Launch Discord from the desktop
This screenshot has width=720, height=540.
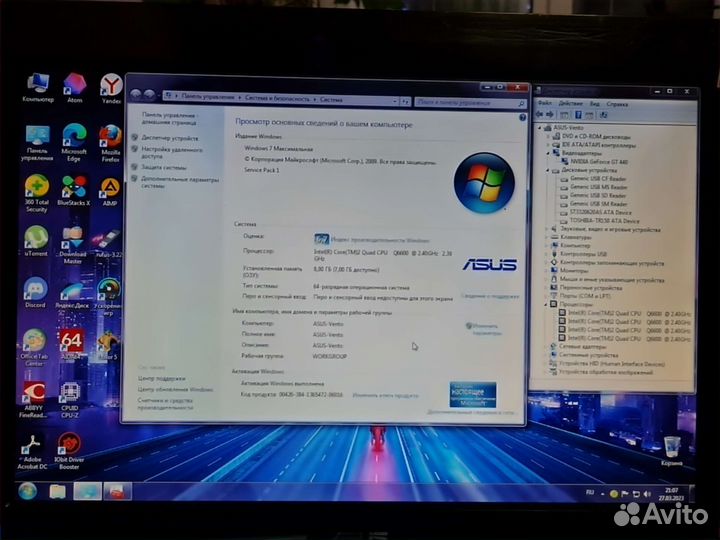[x=35, y=292]
